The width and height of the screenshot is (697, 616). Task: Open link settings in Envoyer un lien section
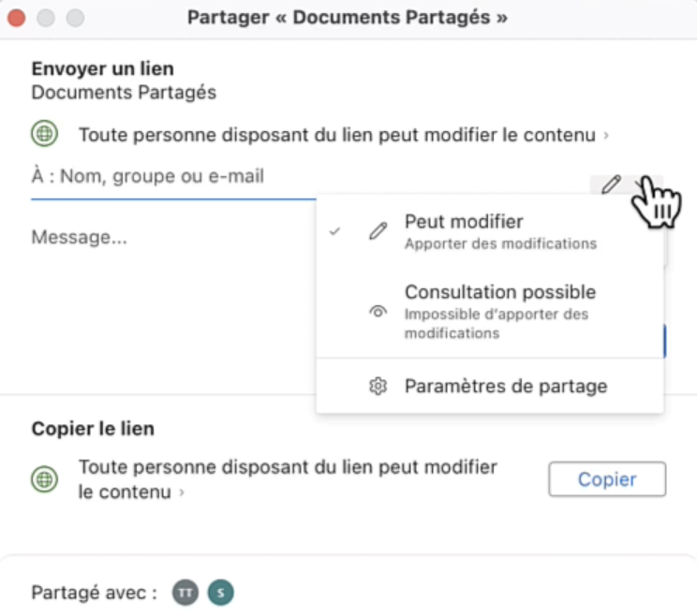336,135
